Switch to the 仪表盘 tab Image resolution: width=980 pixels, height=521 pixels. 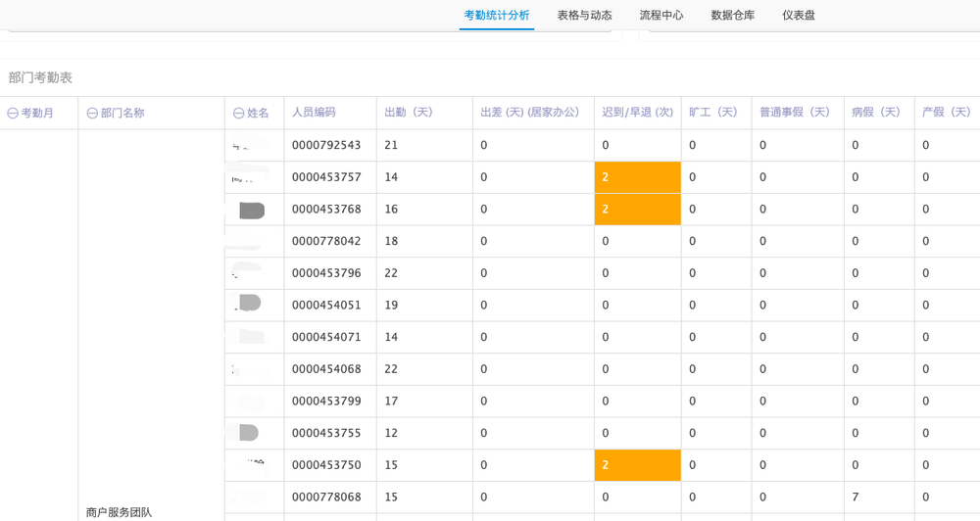799,16
